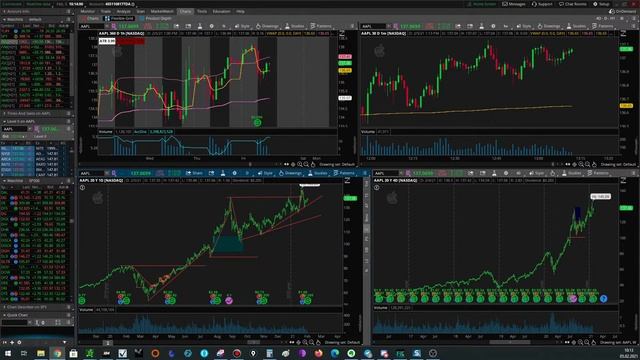Switch to the Analyze tab
Screen dimensions: 640x360
[124, 11]
